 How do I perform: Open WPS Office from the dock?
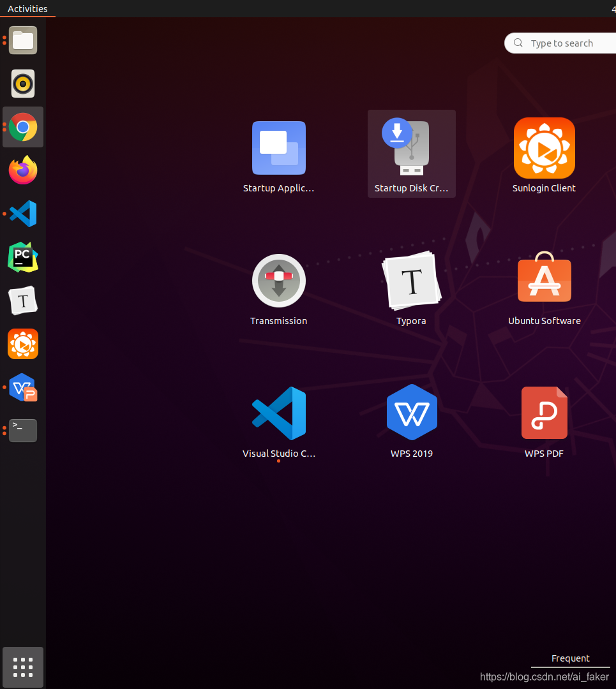23,387
